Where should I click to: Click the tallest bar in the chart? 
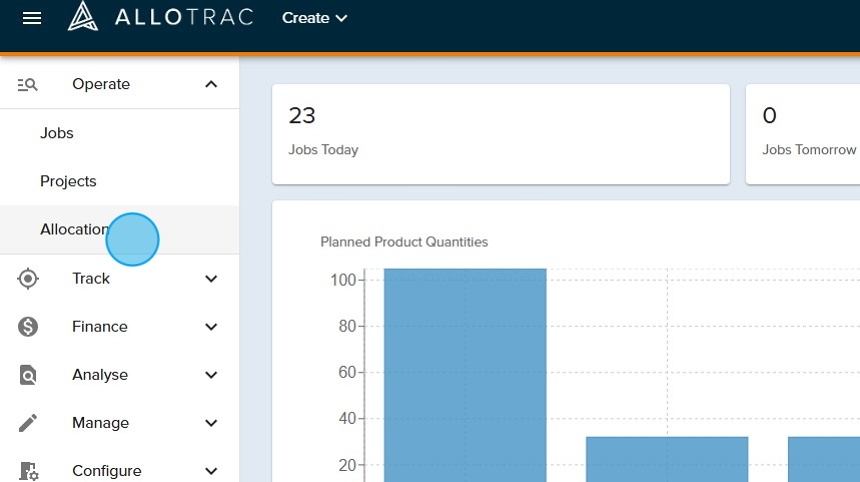pyautogui.click(x=465, y=380)
